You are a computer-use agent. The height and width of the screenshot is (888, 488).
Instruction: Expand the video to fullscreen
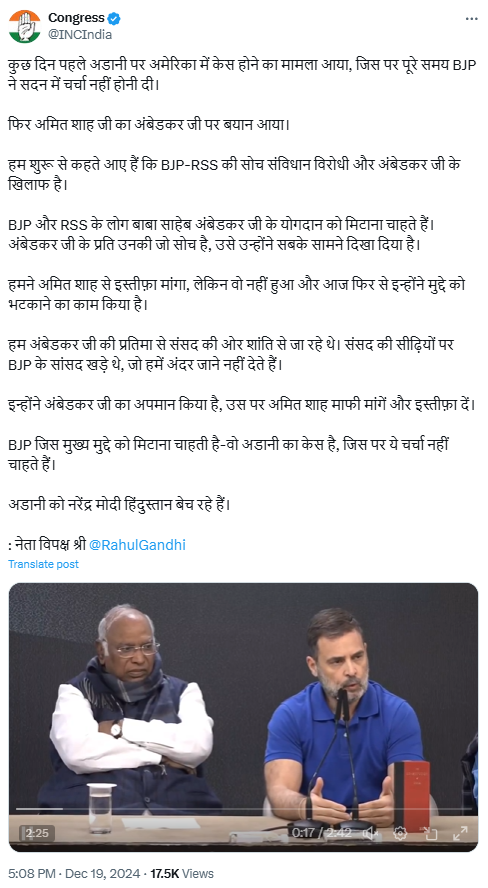[460, 832]
